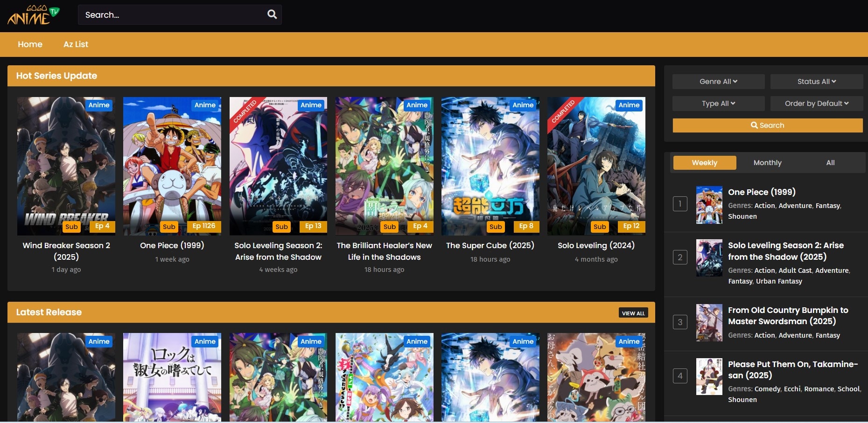Screen dimensions: 868x423
Task: Open The Brilliant Healer's poster in Hot Series
Action: [x=384, y=166]
